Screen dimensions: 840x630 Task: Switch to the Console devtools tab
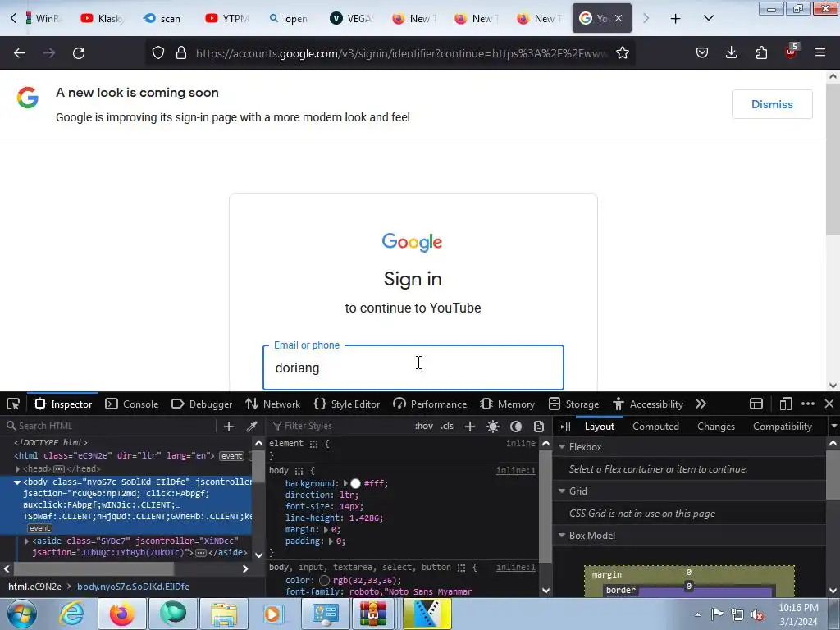(132, 404)
